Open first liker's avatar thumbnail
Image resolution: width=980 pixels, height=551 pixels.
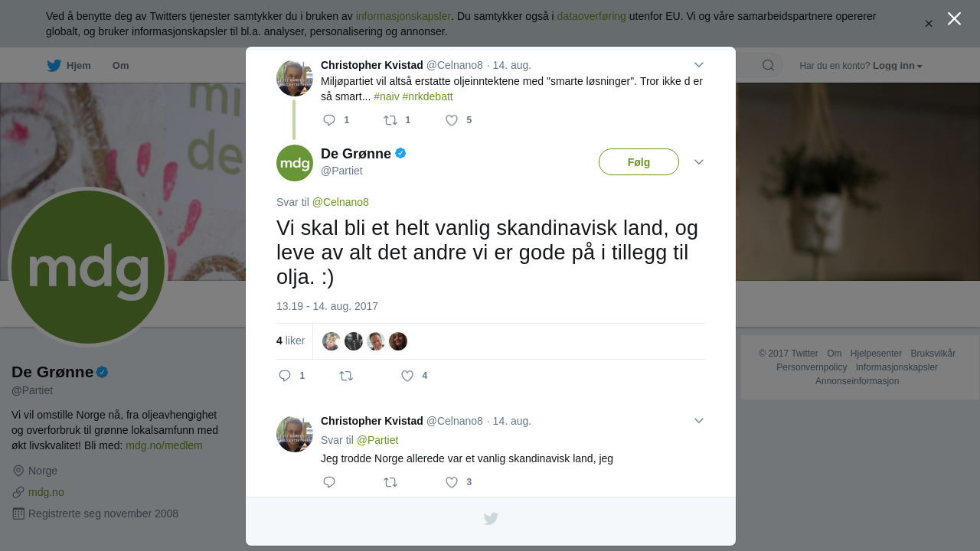point(332,341)
